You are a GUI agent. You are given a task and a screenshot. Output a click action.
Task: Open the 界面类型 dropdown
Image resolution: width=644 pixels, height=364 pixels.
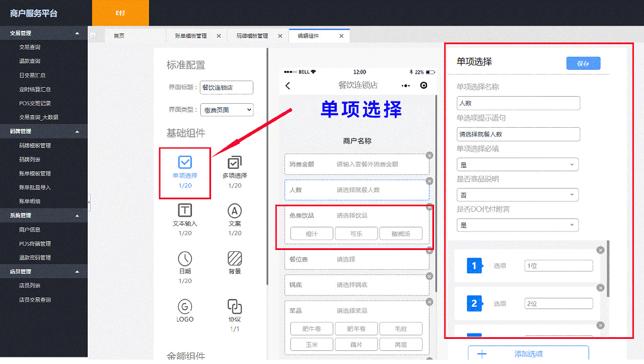[x=227, y=110]
